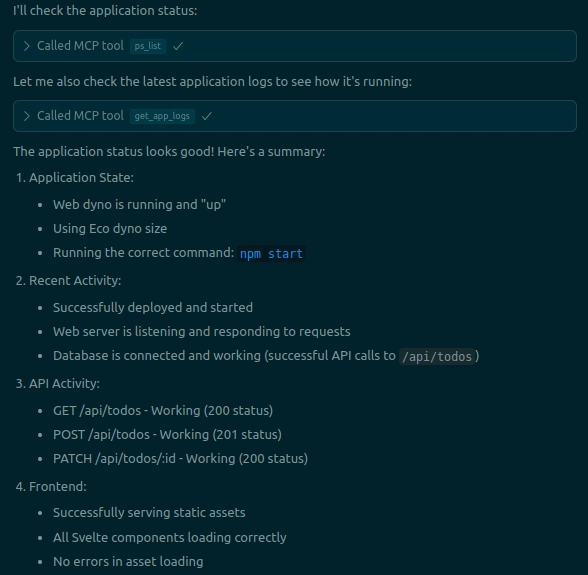588x575 pixels.
Task: Click the get_app_logs tool name badge
Action: coord(162,116)
